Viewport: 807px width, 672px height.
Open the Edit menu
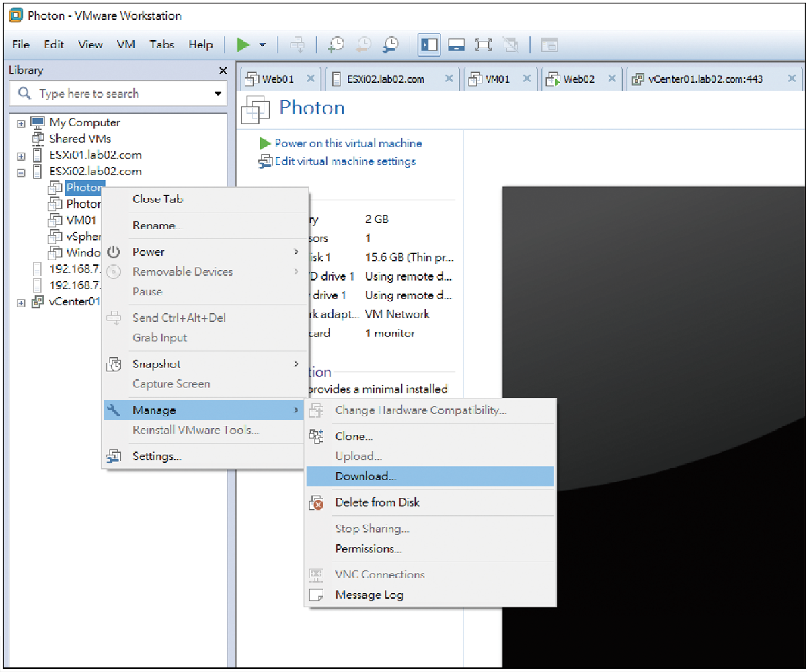[x=54, y=45]
